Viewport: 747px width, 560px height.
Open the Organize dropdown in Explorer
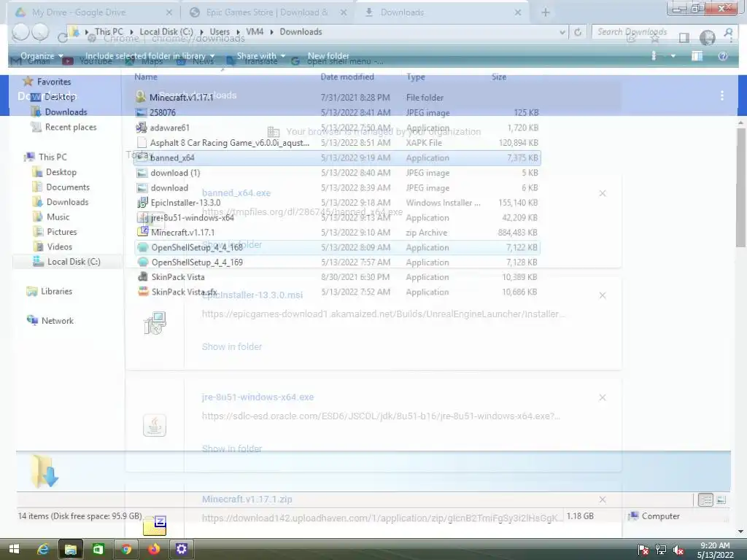coord(42,55)
